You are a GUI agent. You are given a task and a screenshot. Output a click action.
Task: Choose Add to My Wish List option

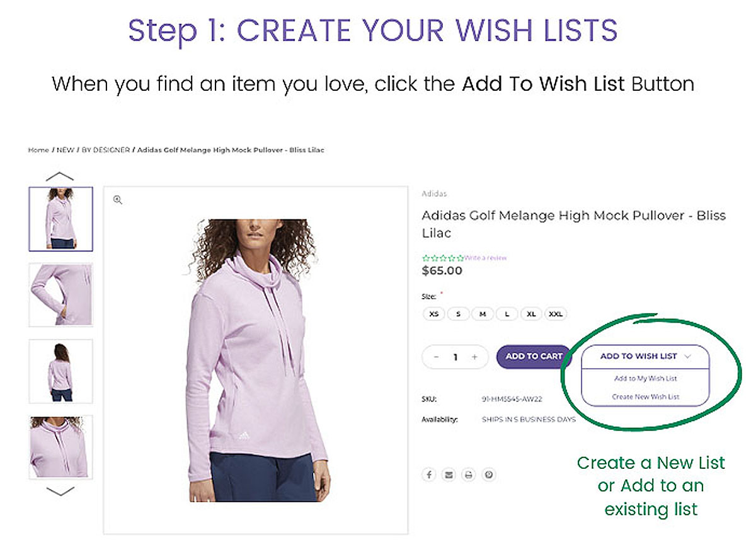(646, 379)
